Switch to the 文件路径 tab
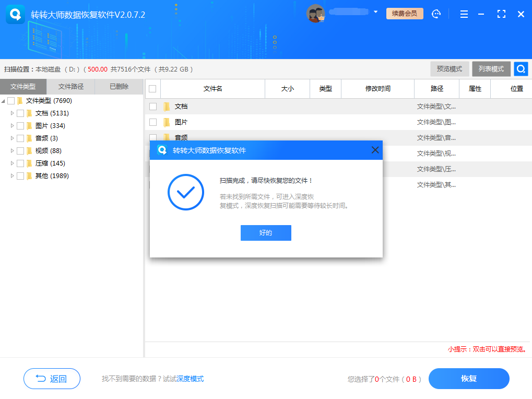 [70, 86]
